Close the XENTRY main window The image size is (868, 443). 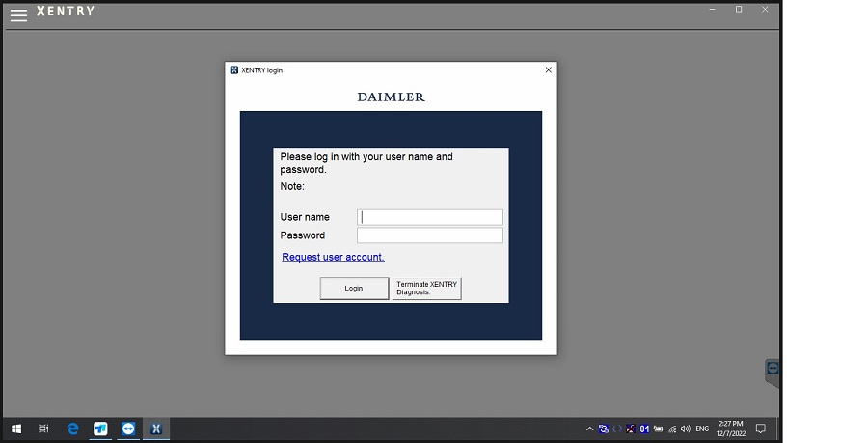[765, 10]
